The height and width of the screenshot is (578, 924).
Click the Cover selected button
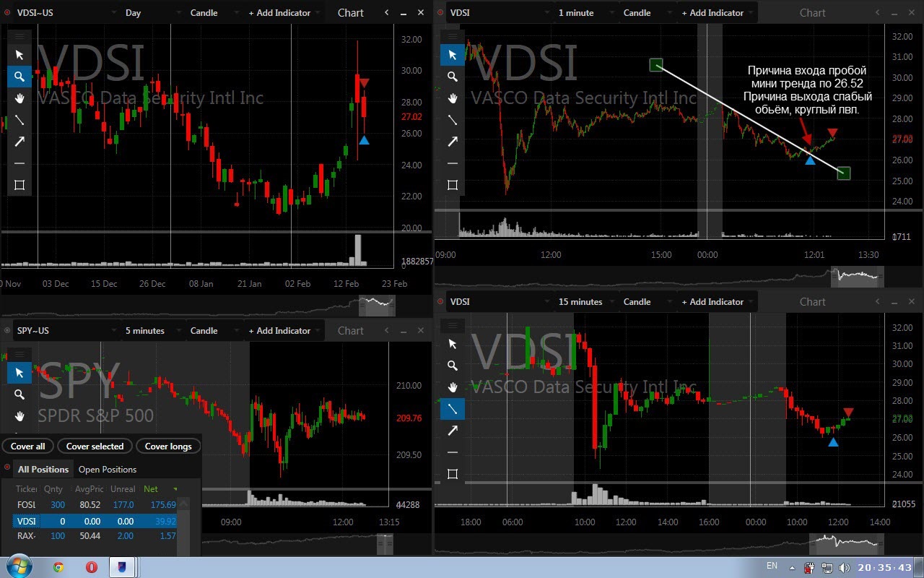(95, 447)
